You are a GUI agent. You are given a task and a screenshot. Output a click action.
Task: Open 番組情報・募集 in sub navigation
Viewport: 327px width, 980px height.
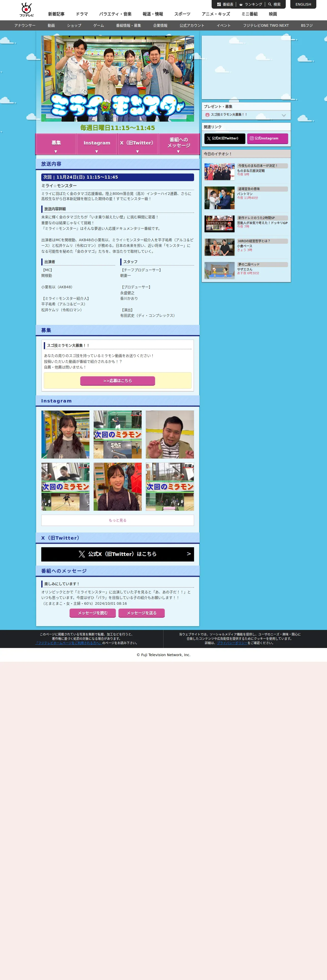click(129, 25)
